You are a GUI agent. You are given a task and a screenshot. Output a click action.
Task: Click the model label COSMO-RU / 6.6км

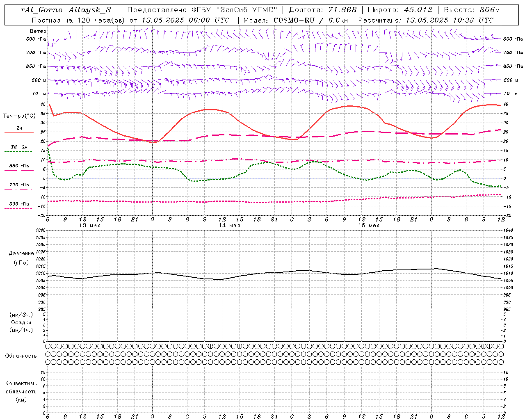coord(311,20)
